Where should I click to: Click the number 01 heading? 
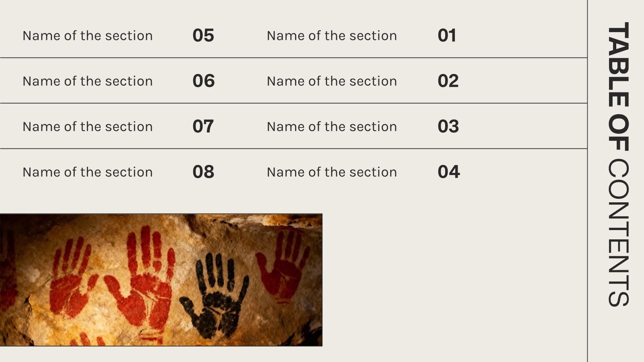[x=447, y=35]
